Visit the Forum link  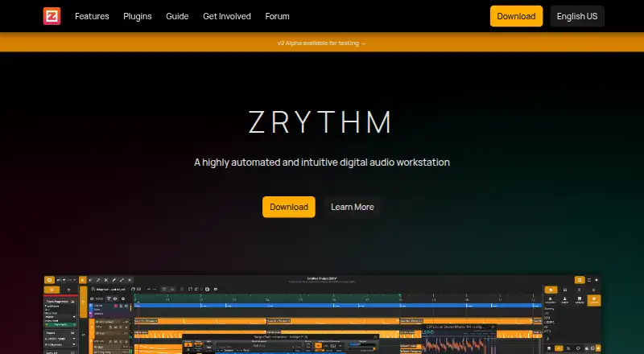277,16
